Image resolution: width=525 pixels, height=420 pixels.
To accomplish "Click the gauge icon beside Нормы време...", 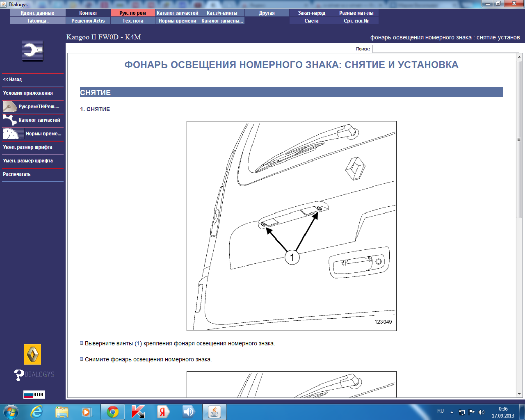I will click(x=13, y=134).
